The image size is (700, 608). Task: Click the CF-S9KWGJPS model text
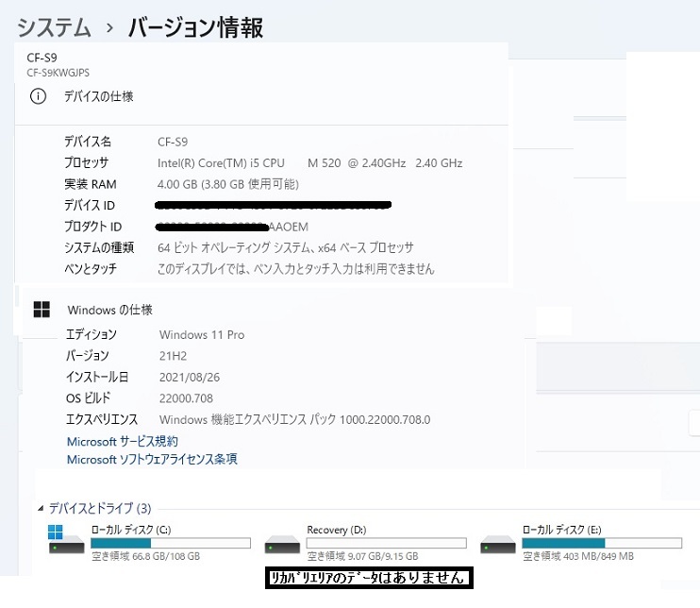pos(58,73)
